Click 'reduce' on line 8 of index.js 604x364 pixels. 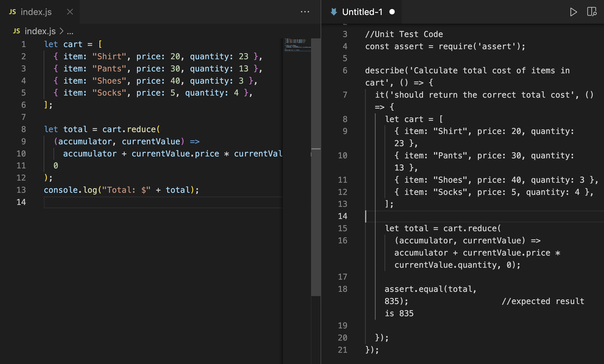click(x=141, y=129)
